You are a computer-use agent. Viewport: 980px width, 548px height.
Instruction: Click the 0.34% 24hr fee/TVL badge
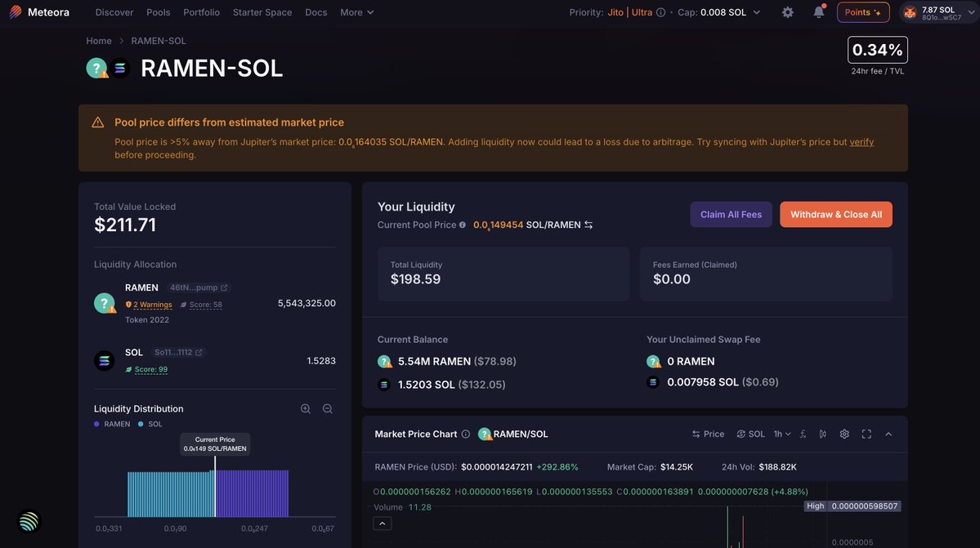pyautogui.click(x=878, y=50)
